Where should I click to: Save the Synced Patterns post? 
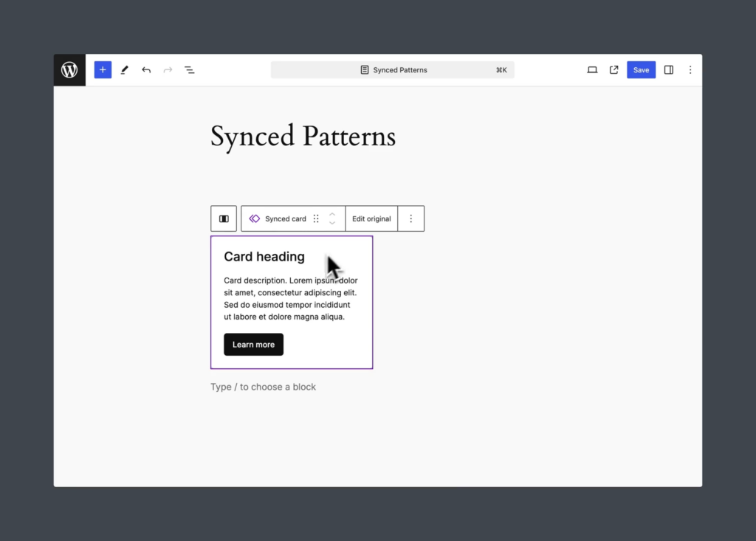tap(641, 69)
